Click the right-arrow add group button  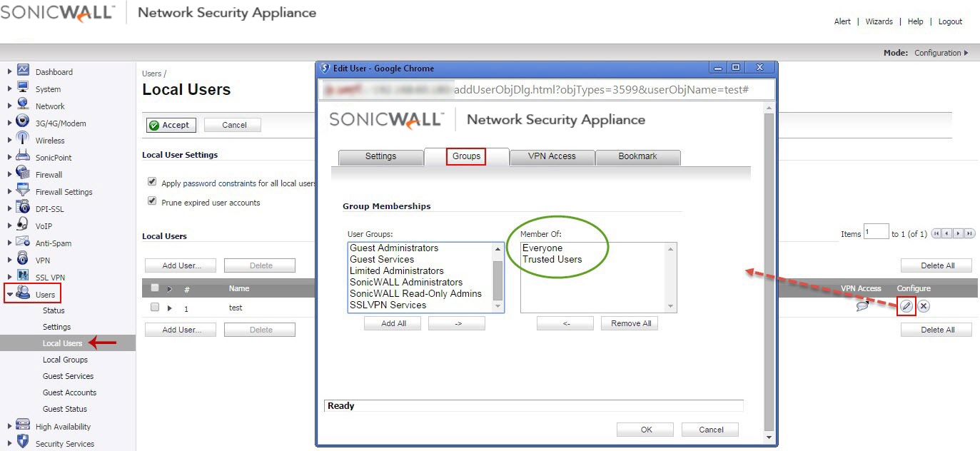[457, 323]
